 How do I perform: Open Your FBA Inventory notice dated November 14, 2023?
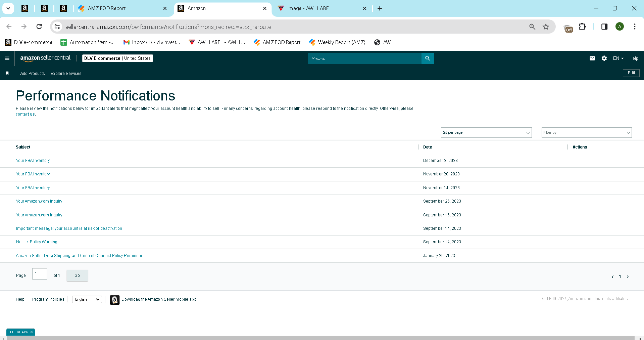(x=33, y=188)
